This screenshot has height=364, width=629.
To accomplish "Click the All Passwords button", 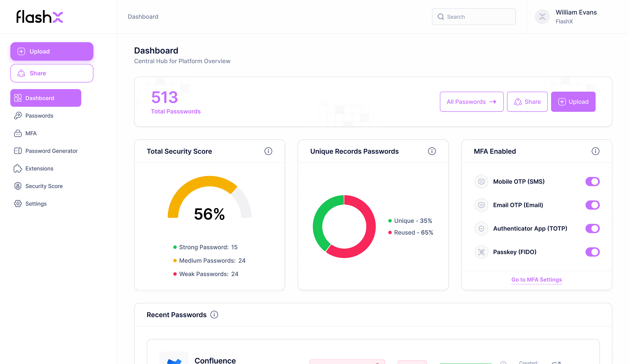I will [472, 102].
